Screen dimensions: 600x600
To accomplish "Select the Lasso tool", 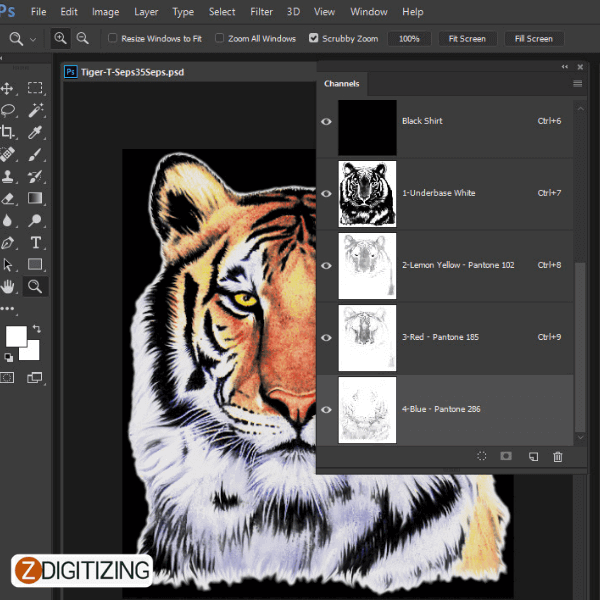I will (8, 111).
